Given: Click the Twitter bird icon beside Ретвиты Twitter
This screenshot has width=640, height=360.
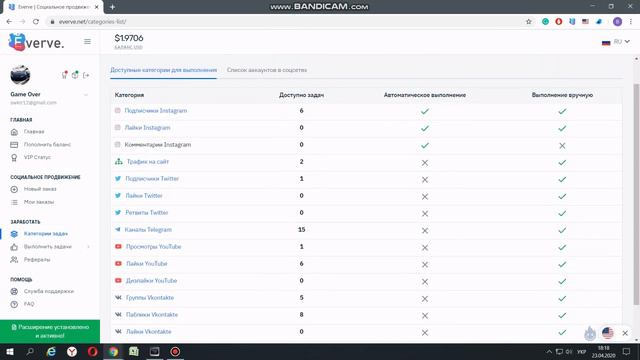Looking at the screenshot, I should [x=118, y=213].
